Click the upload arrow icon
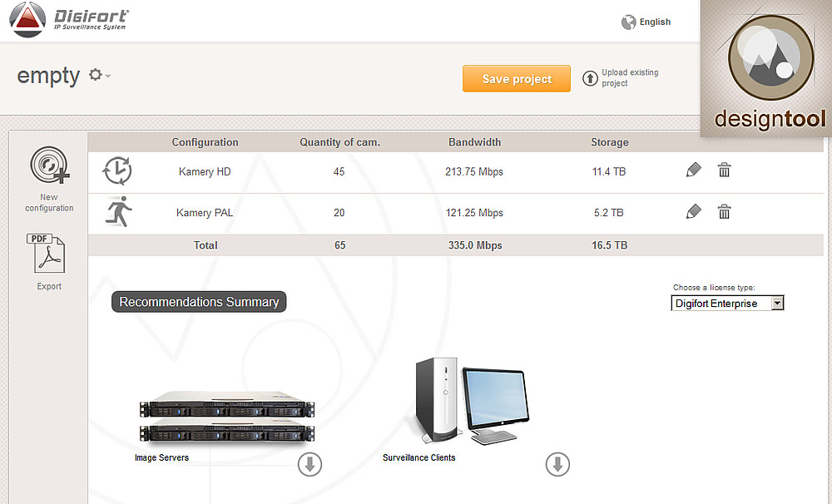The height and width of the screenshot is (504, 832). (x=590, y=78)
